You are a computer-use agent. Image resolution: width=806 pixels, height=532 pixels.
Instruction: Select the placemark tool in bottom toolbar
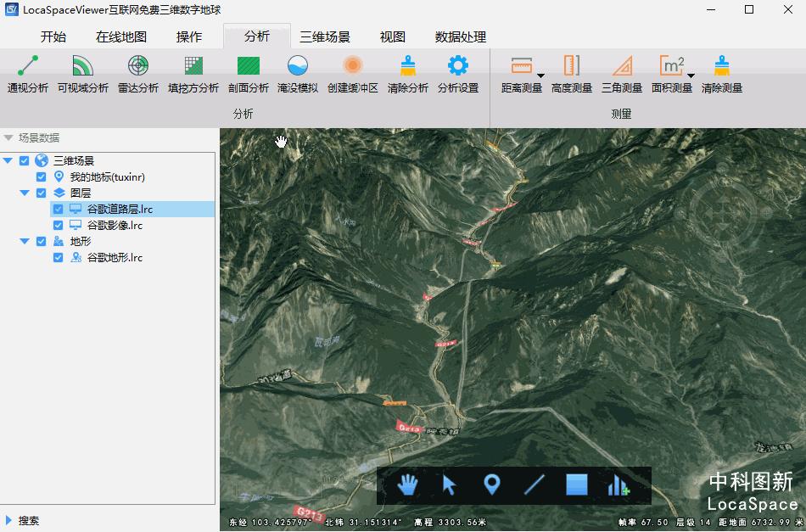pos(492,485)
